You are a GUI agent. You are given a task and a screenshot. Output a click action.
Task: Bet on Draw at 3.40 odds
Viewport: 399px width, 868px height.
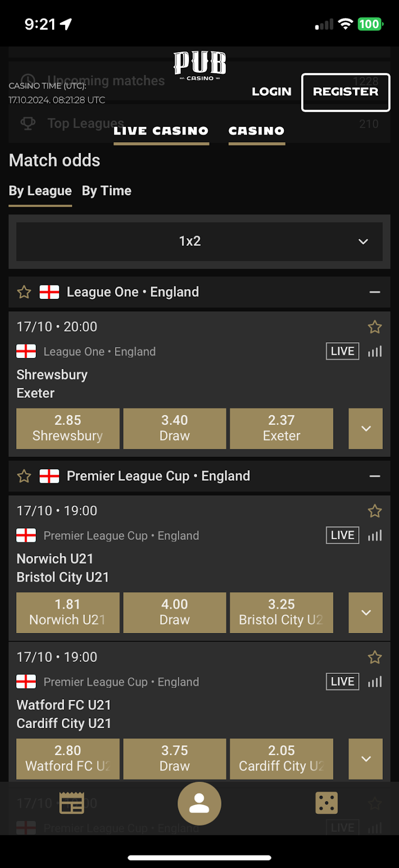pyautogui.click(x=175, y=429)
